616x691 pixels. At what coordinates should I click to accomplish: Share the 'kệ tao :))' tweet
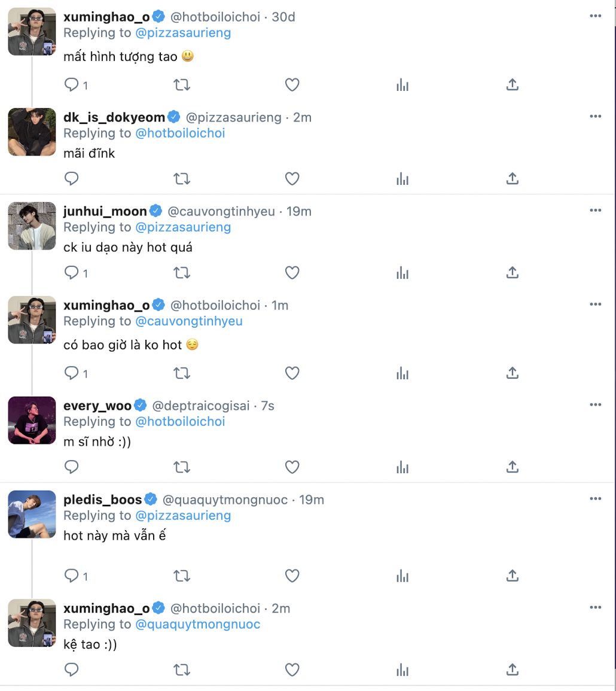513,670
